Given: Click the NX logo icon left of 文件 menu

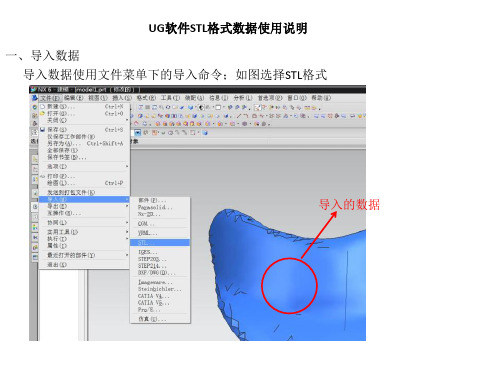Looking at the screenshot, I should [x=34, y=98].
